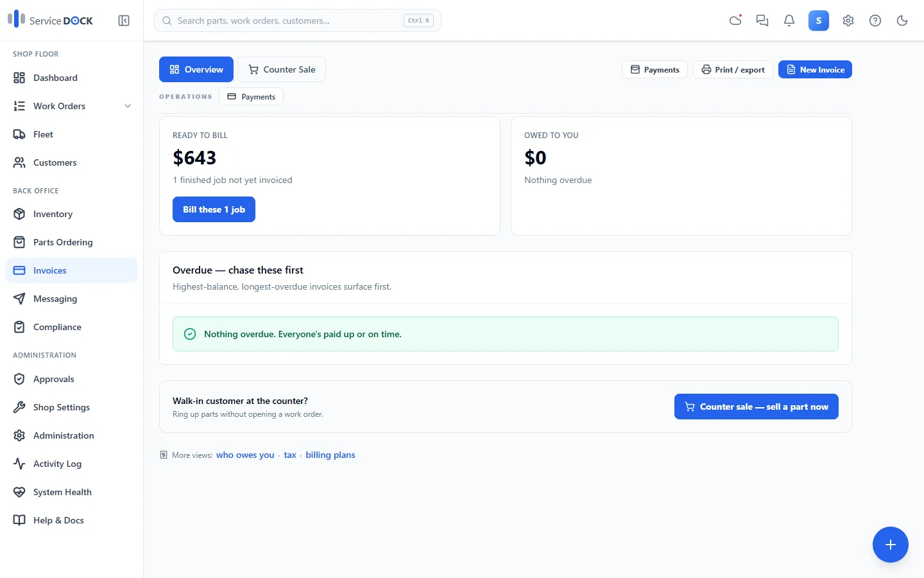Viewport: 924px width, 578px height.
Task: Open Help & Docs in sidebar
Action: click(x=72, y=520)
